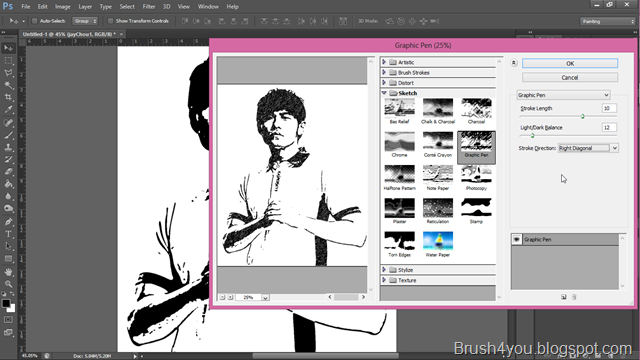Screen dimensions: 640x360
Task: Click the foreground color swatch
Action: [x=6, y=303]
